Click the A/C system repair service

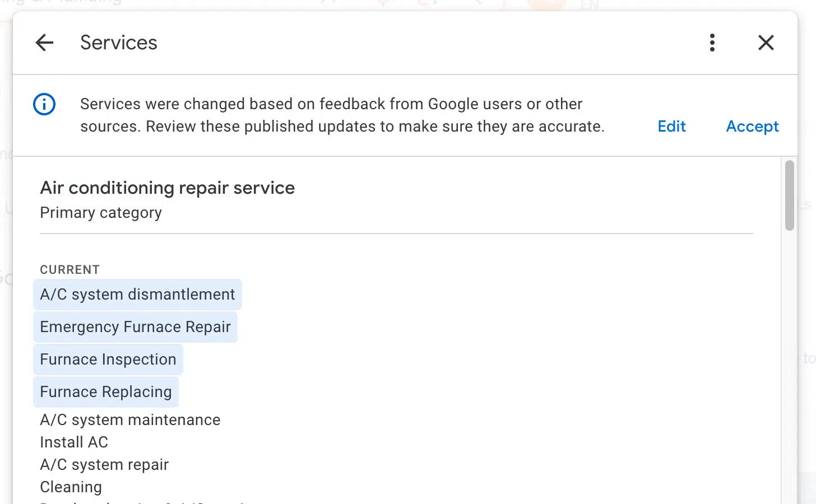point(104,465)
